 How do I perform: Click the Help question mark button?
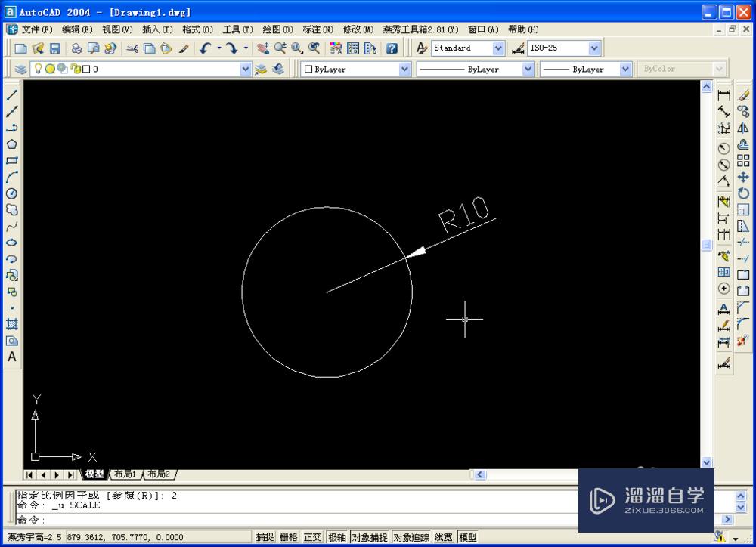click(392, 48)
